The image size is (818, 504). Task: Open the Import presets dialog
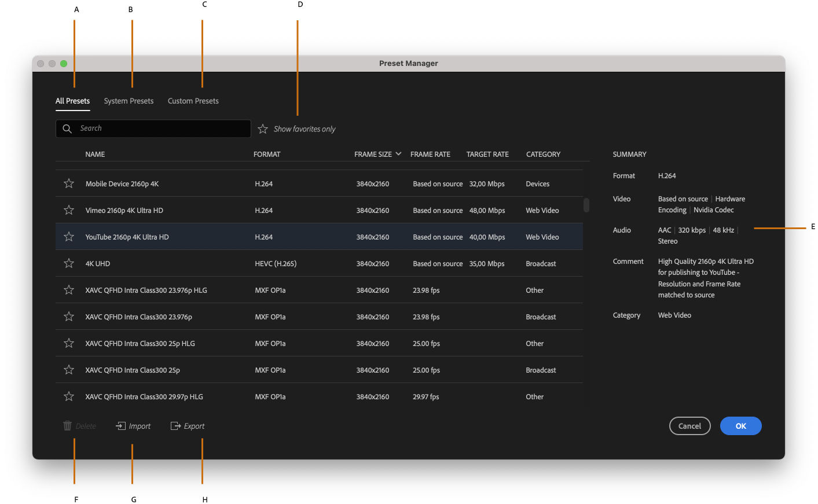(133, 426)
